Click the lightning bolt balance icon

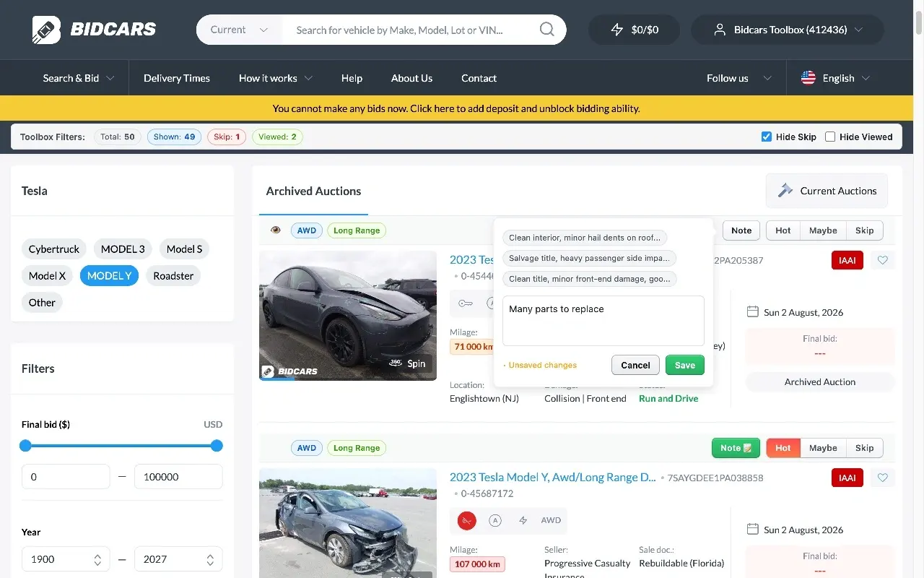pyautogui.click(x=617, y=30)
